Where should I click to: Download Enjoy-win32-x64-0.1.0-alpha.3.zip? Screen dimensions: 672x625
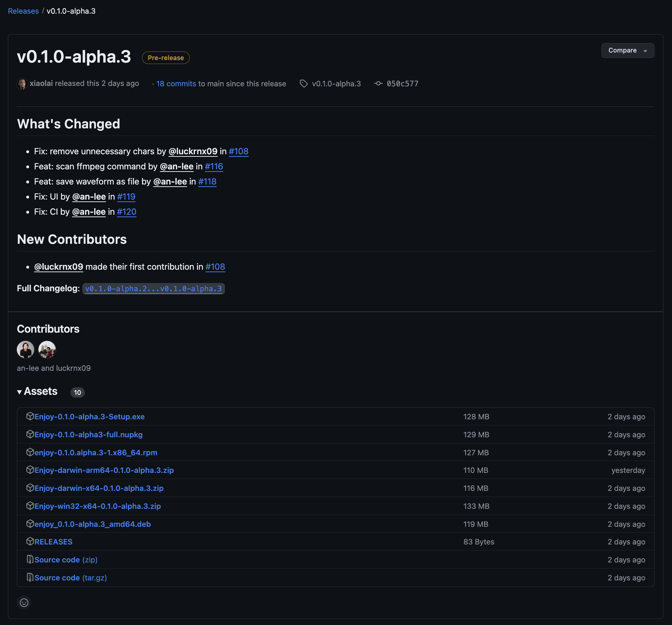pos(97,506)
